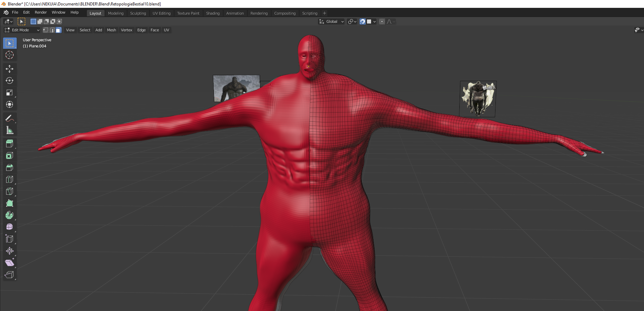Switch to the Sculpting workspace tab
The image size is (644, 311).
pyautogui.click(x=138, y=13)
